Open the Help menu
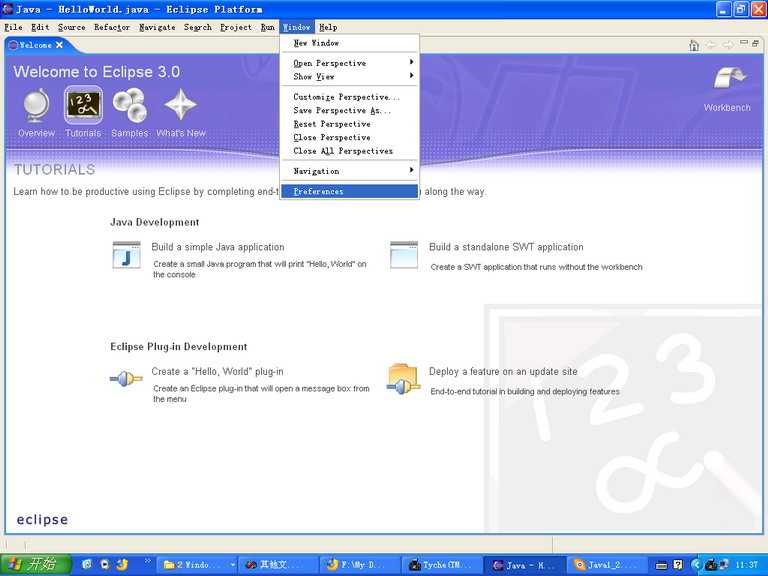Screen dimensions: 768x576 (328, 27)
